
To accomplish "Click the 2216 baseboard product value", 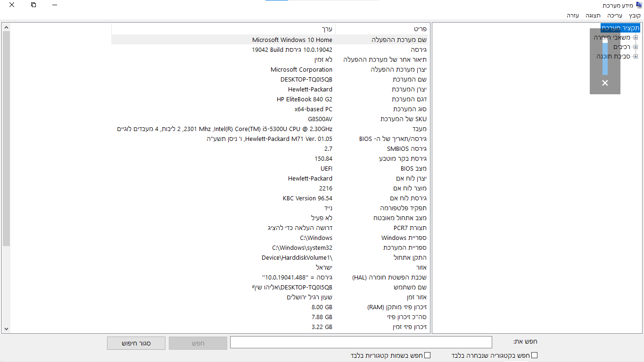I will pos(326,189).
